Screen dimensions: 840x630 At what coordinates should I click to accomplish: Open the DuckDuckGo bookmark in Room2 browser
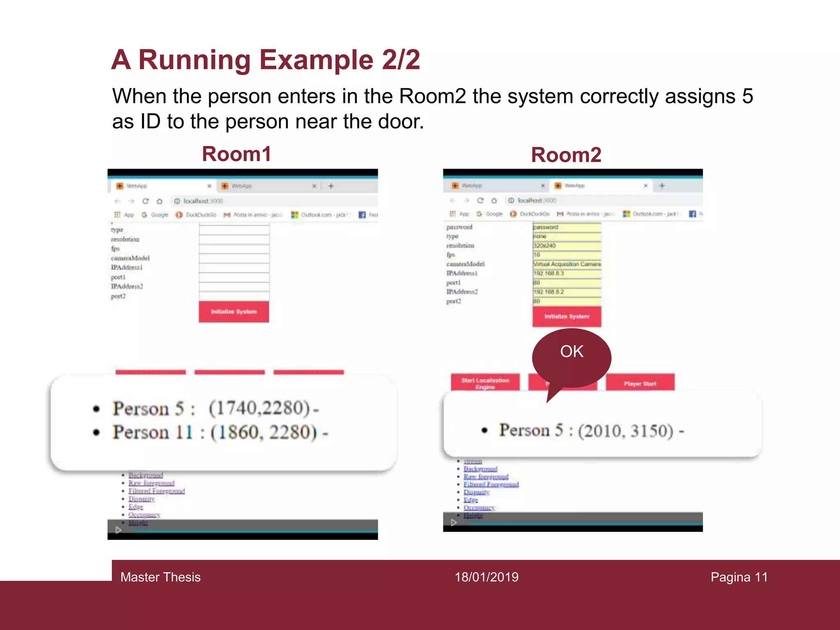pyautogui.click(x=530, y=214)
